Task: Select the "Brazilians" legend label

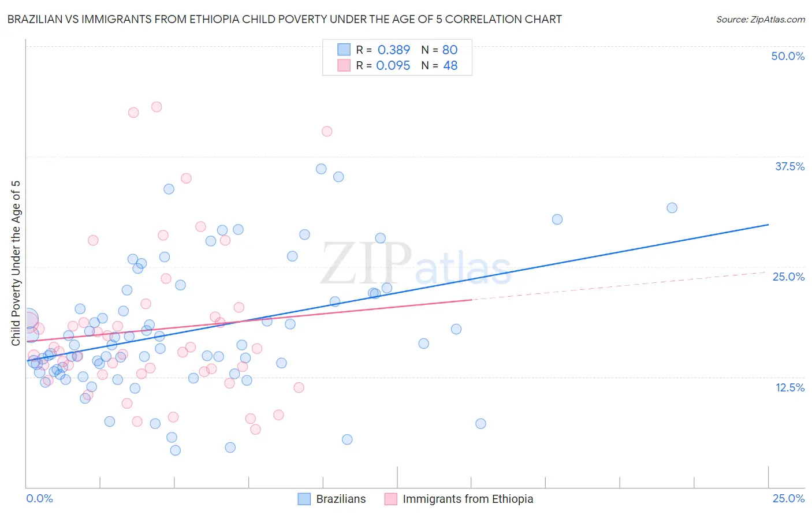Action: [x=341, y=499]
